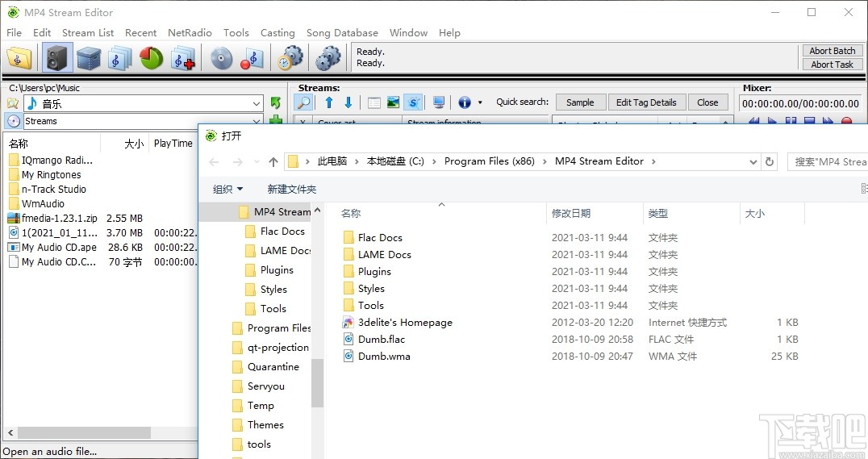The image size is (868, 459).
Task: Open the Stream List menu
Action: 88,32
